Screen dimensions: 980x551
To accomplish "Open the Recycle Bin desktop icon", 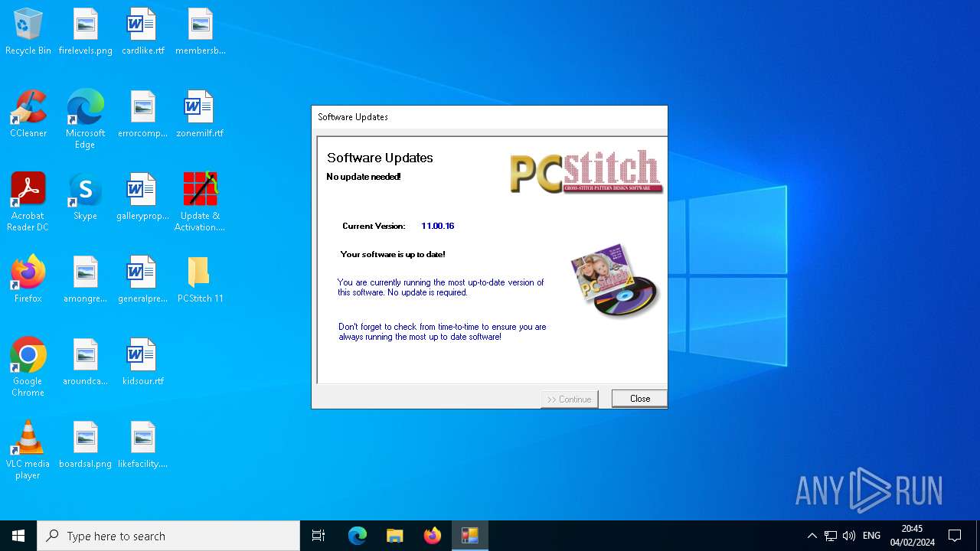I will 28,32.
